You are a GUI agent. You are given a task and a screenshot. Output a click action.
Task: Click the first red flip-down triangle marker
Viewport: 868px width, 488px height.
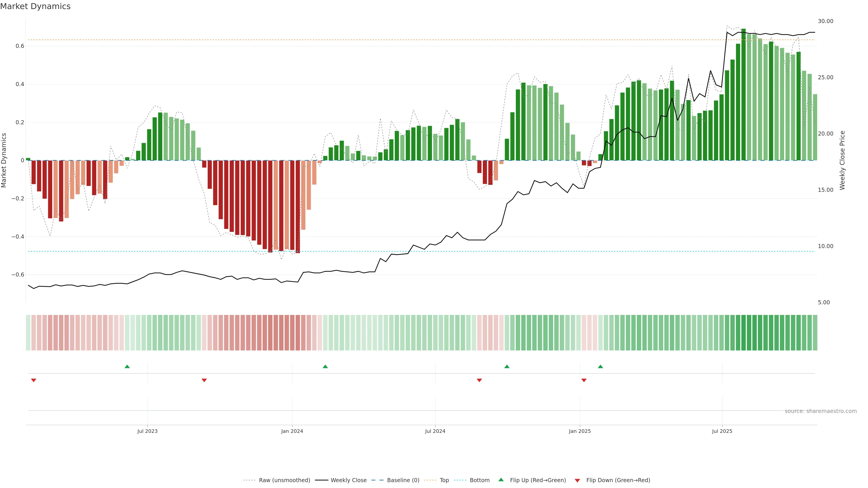click(34, 380)
